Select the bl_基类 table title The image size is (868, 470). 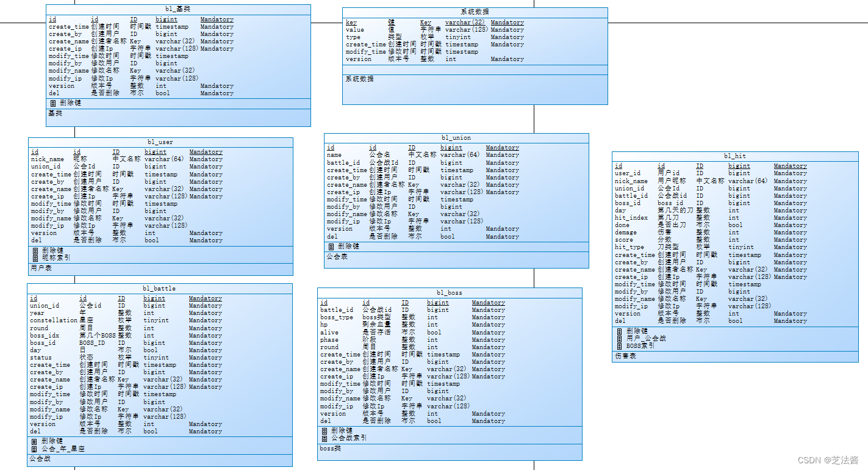coord(178,9)
